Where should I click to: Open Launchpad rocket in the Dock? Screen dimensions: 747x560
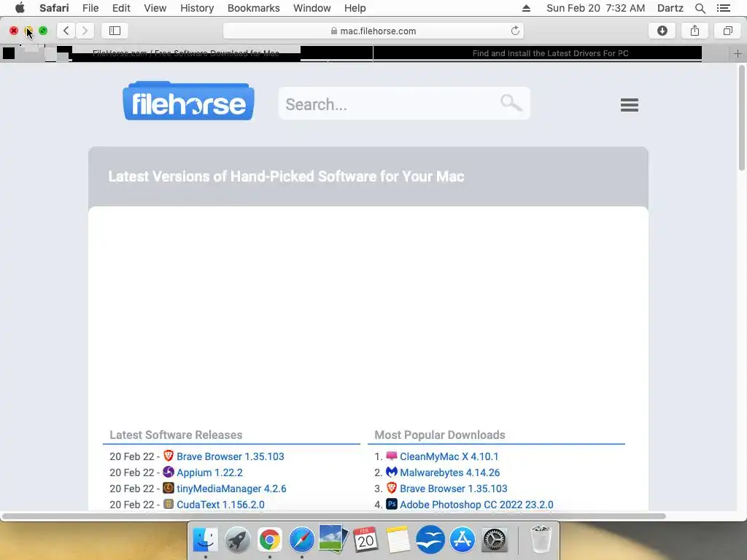coord(237,540)
